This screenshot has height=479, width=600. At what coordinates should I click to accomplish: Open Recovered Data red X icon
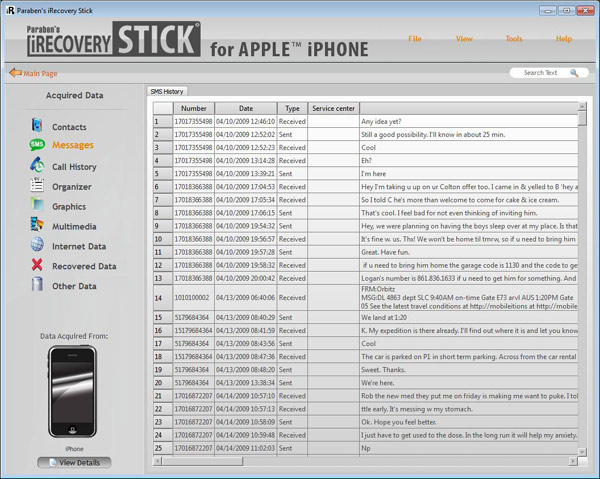pyautogui.click(x=37, y=266)
